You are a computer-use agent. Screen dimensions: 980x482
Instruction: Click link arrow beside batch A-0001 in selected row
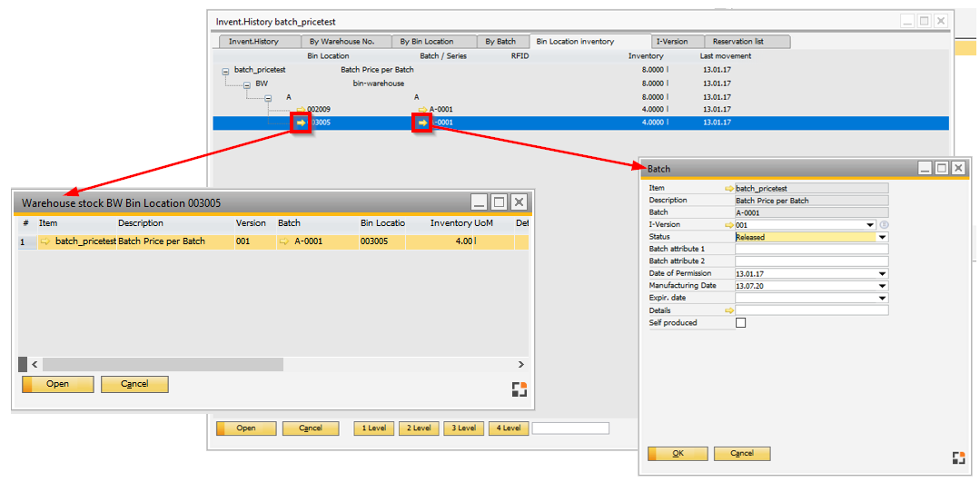pyautogui.click(x=422, y=123)
